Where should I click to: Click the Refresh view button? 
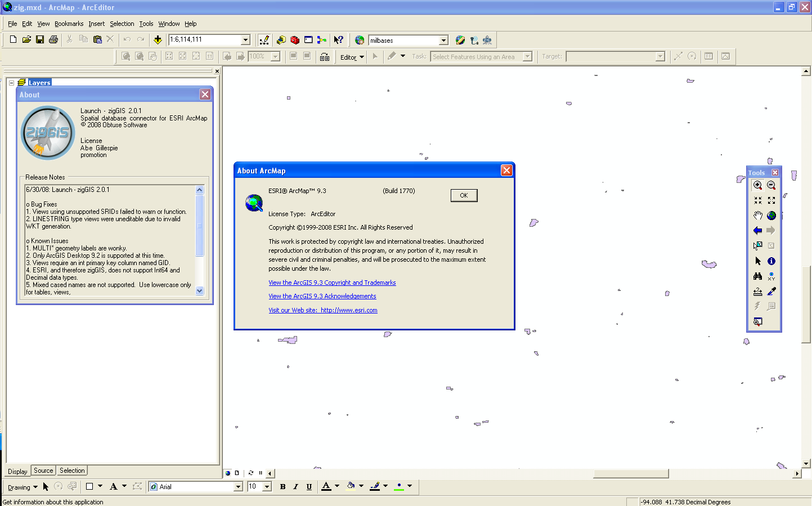251,473
